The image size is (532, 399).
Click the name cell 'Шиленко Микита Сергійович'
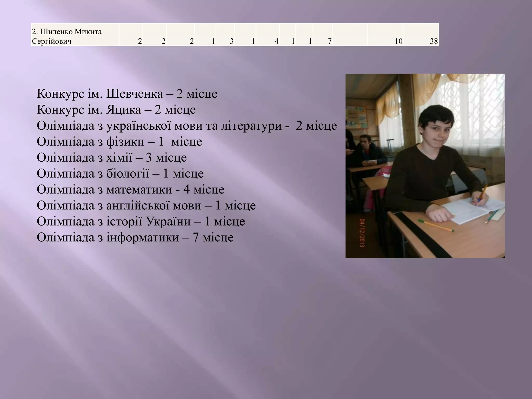click(75, 35)
